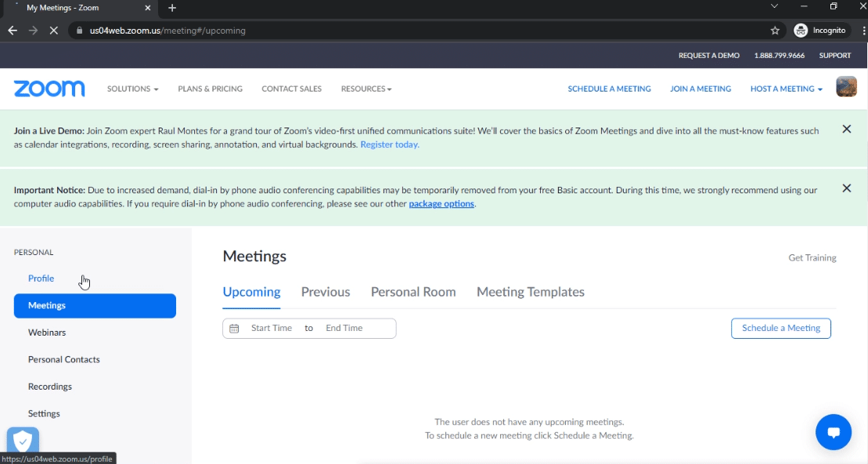Screen dimensions: 868x464
Task: Click the browser address bar URL
Action: pos(167,31)
